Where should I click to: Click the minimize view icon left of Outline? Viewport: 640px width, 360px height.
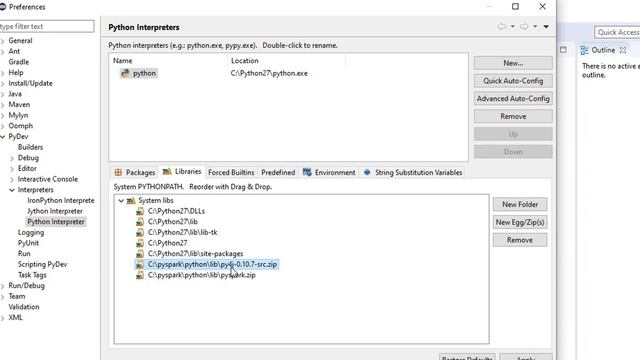pyautogui.click(x=563, y=50)
